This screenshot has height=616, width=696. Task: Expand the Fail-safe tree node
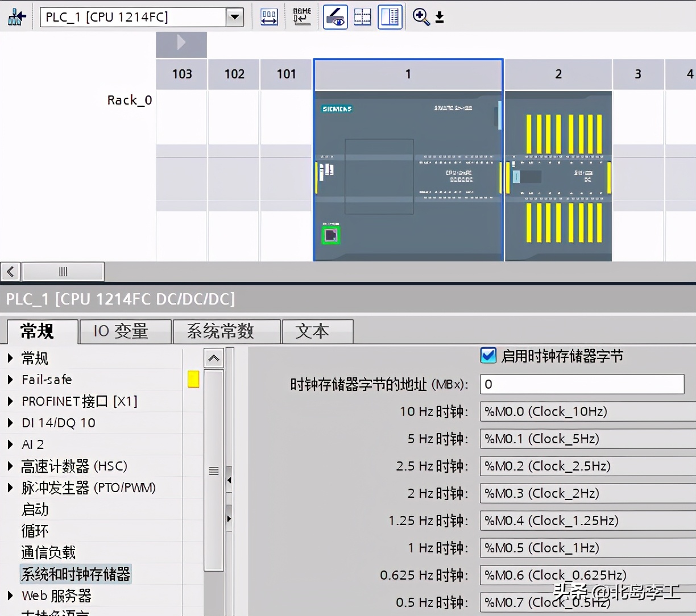(x=10, y=380)
